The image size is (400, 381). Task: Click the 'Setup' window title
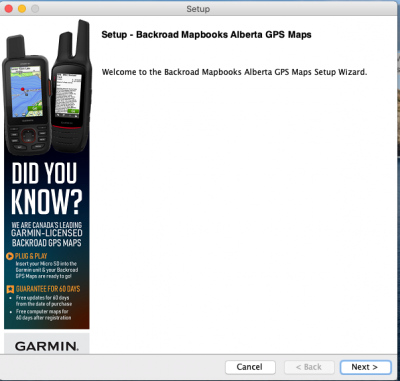tap(198, 9)
